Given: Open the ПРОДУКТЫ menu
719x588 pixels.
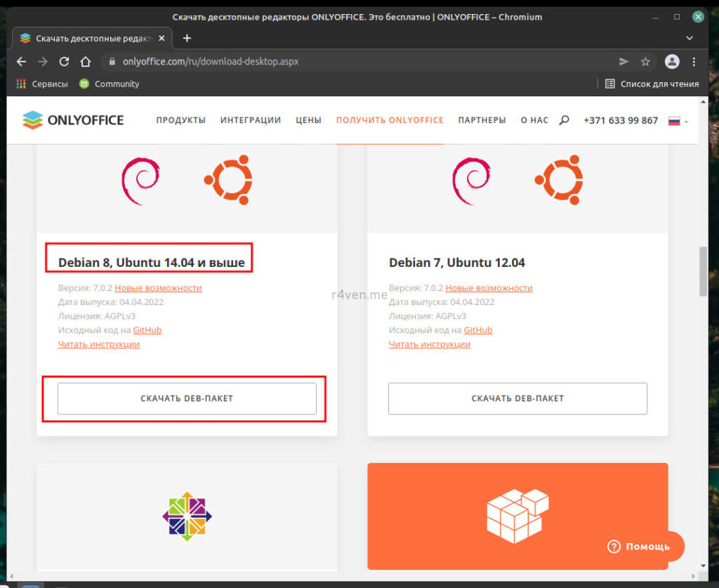Looking at the screenshot, I should click(180, 120).
